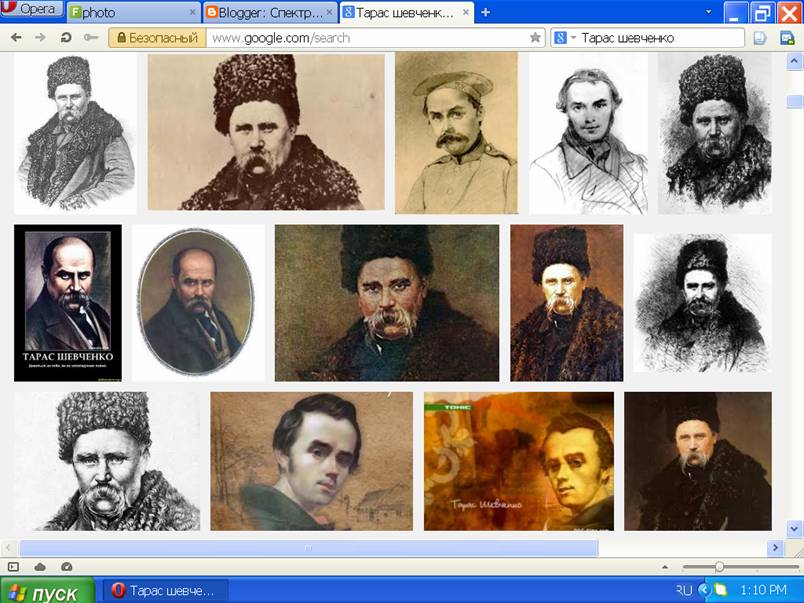Viewport: 804px width, 603px height.
Task: Go forward with the forward arrow
Action: [41, 37]
